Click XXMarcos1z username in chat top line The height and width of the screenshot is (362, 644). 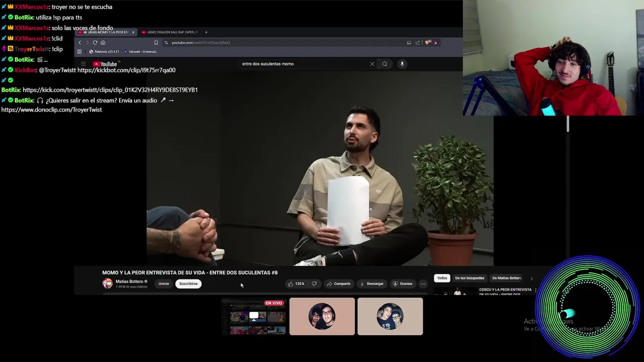point(32,7)
